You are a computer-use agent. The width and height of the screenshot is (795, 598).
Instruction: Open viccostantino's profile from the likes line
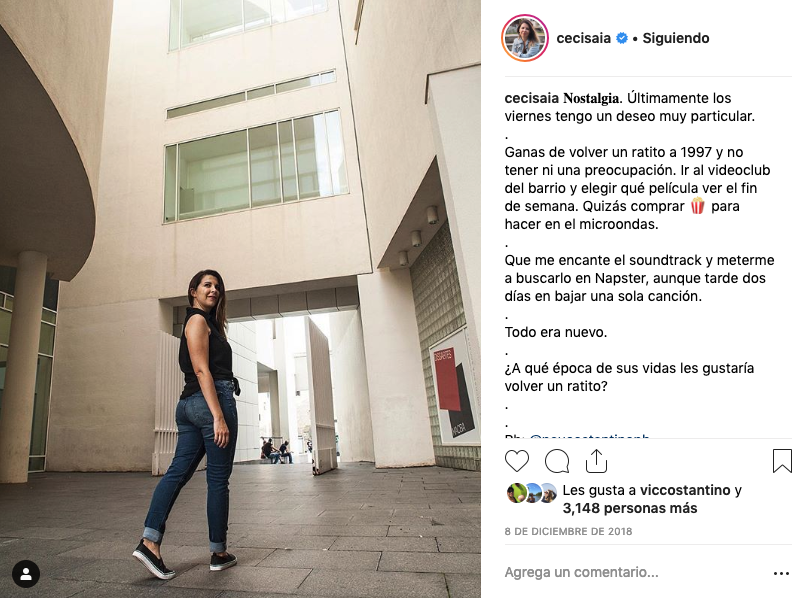point(685,490)
